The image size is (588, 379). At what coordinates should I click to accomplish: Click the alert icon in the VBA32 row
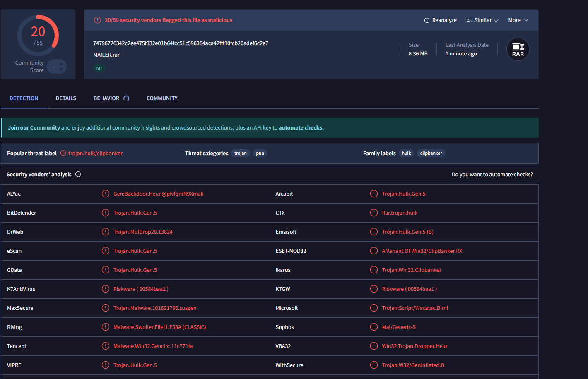click(374, 346)
